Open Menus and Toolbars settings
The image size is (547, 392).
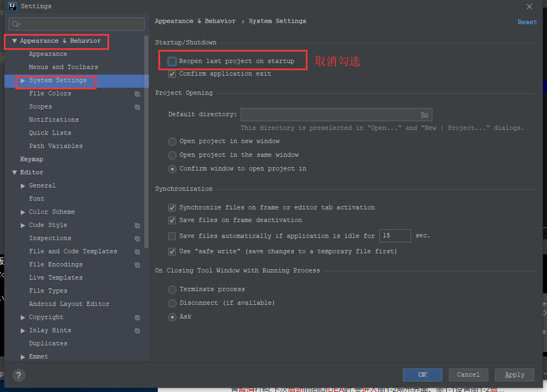pos(64,67)
